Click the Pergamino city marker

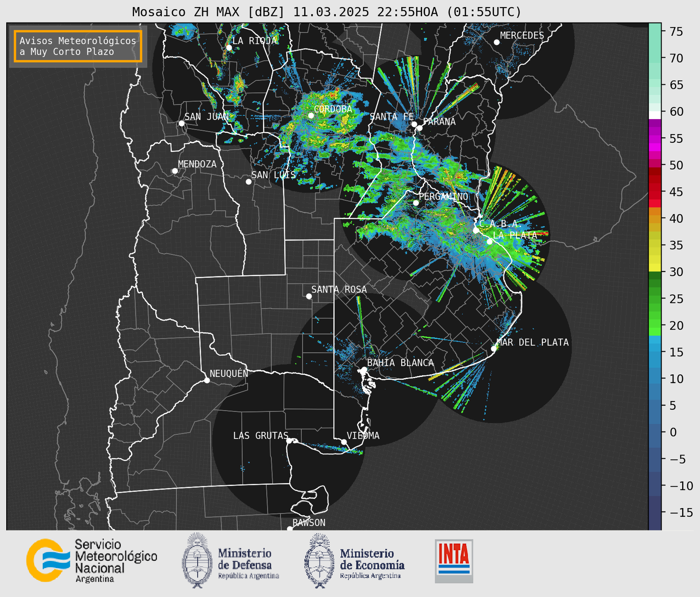point(416,203)
